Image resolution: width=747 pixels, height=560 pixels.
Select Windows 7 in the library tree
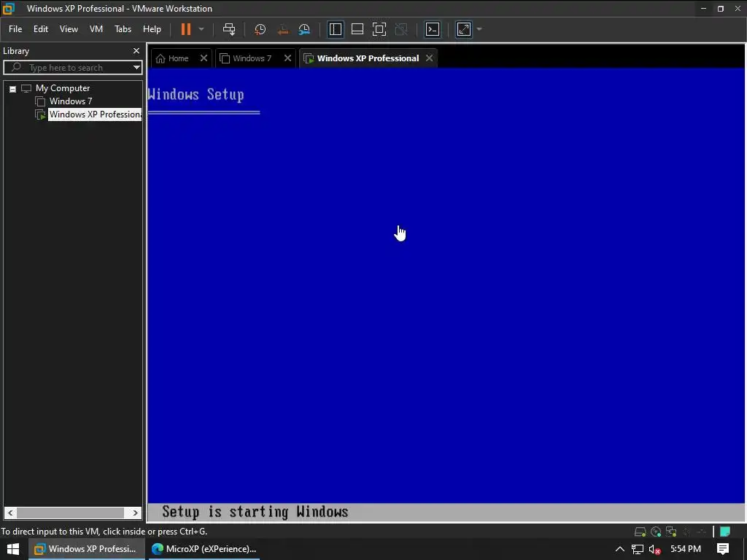coord(71,101)
